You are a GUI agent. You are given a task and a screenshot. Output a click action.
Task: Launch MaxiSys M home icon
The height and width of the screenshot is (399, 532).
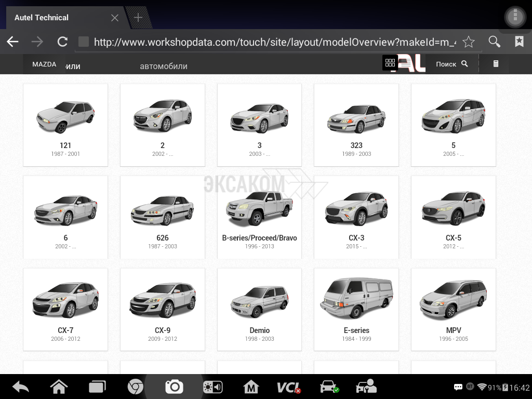pos(251,387)
